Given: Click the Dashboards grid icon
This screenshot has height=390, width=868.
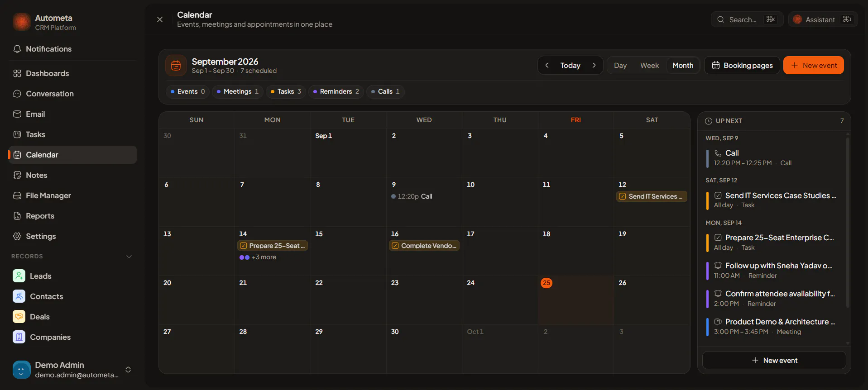Looking at the screenshot, I should (17, 73).
